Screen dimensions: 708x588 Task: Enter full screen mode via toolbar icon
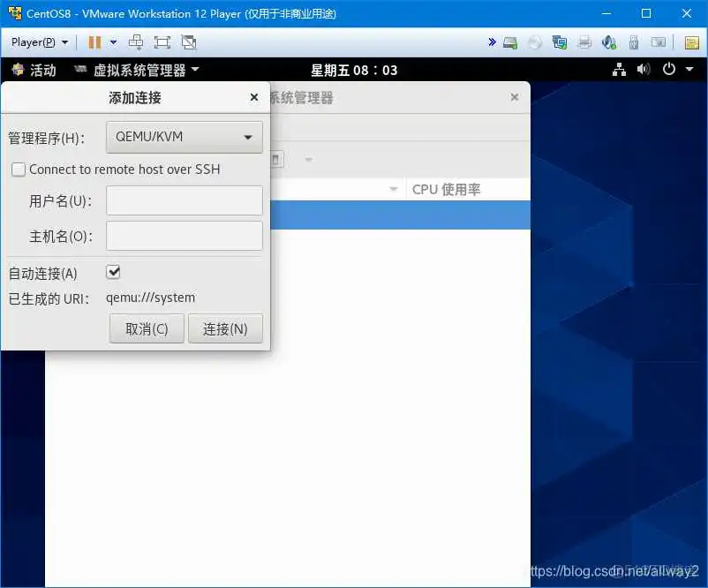(x=162, y=41)
